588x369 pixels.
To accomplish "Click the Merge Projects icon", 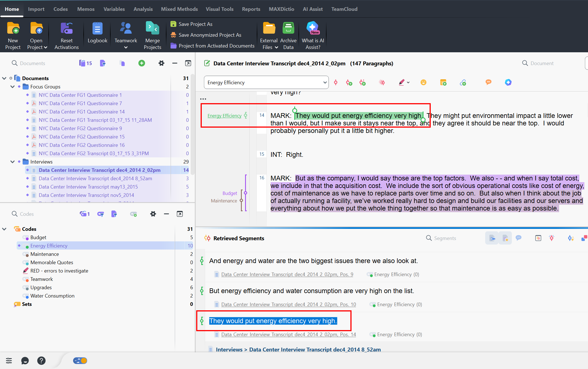I will (x=152, y=28).
